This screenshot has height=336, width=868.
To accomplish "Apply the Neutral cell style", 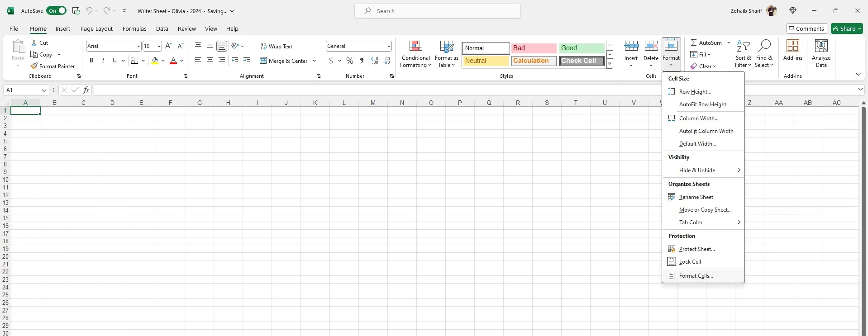I will click(486, 61).
